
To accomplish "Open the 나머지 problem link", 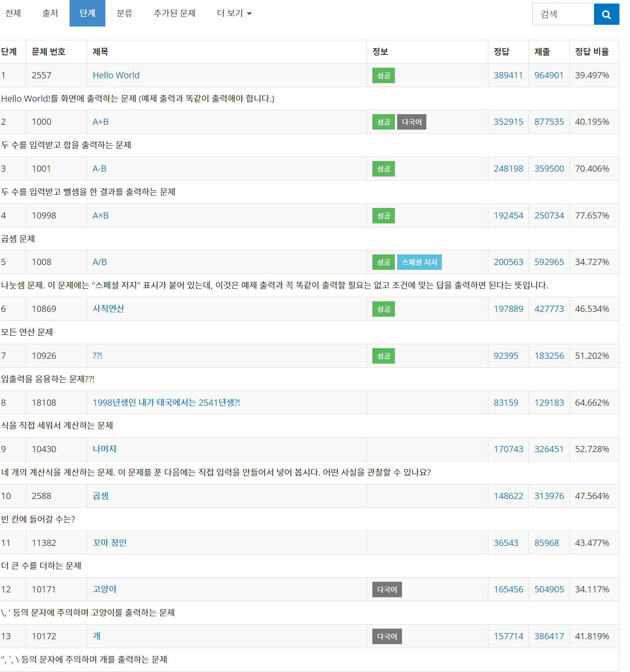I will (x=104, y=449).
